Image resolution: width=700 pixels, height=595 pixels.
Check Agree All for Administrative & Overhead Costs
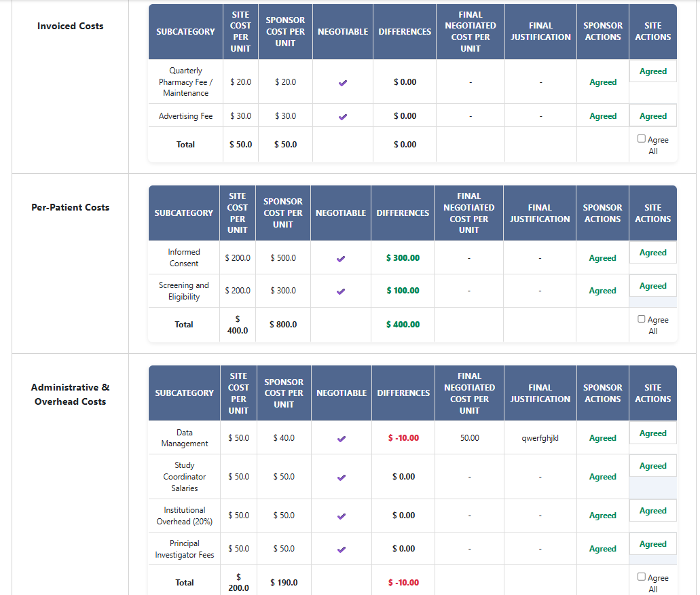coord(642,577)
